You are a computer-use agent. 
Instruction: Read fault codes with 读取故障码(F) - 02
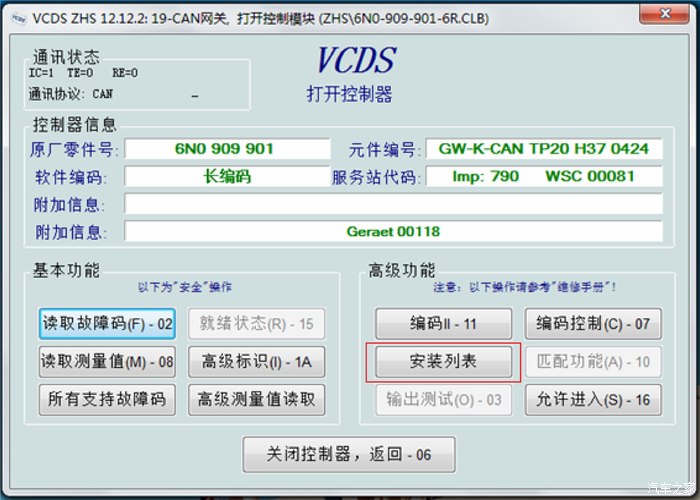coord(107,324)
